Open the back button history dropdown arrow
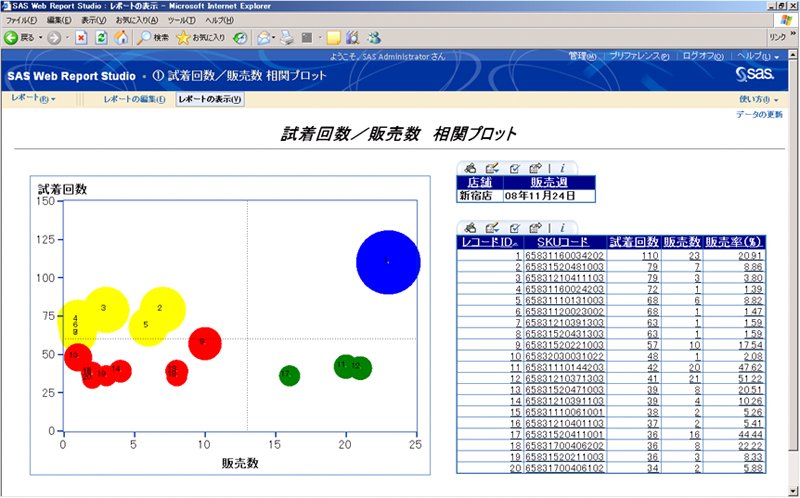Image resolution: width=800 pixels, height=498 pixels. coord(40,38)
